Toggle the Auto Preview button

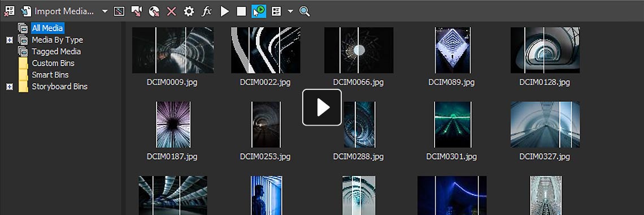tap(259, 11)
